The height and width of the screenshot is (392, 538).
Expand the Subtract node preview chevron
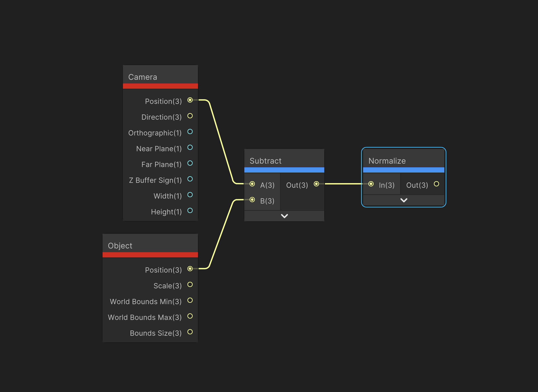(x=284, y=216)
